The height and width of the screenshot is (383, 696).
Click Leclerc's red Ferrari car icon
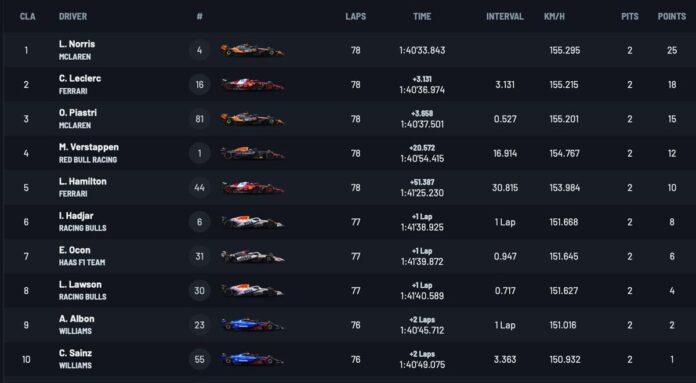[252, 84]
